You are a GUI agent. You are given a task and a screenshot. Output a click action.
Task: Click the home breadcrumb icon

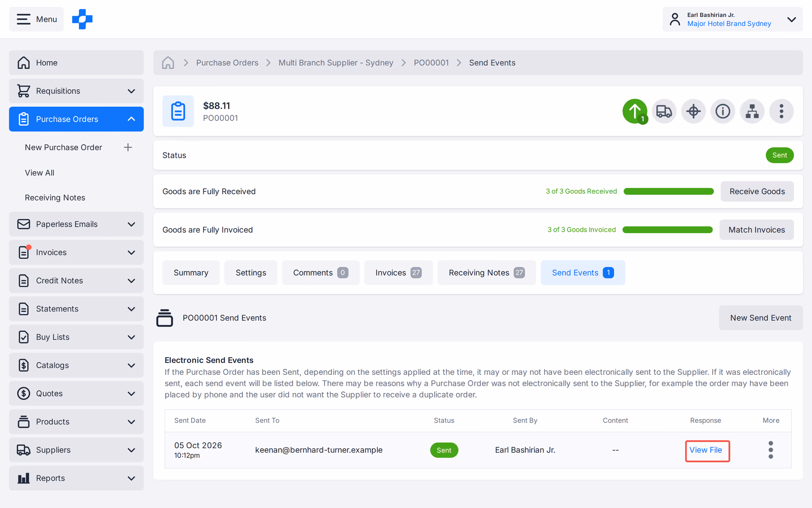[x=168, y=63]
